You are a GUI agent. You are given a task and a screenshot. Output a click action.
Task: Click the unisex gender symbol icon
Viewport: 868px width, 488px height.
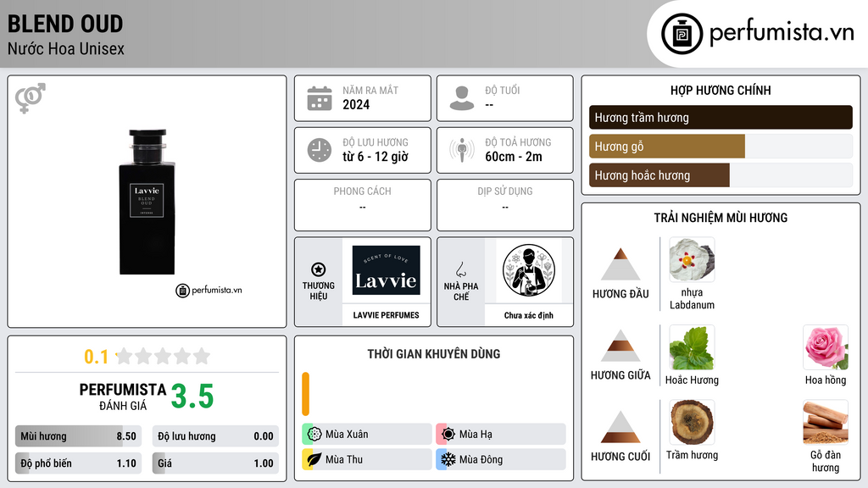point(30,98)
